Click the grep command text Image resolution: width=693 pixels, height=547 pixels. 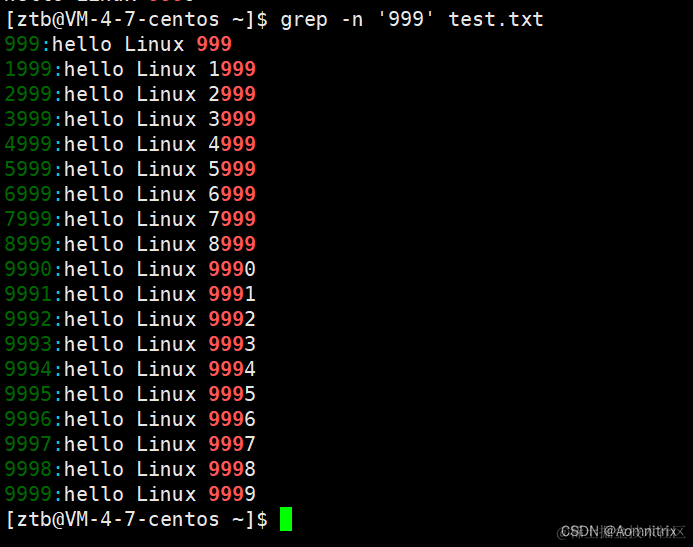coord(304,20)
